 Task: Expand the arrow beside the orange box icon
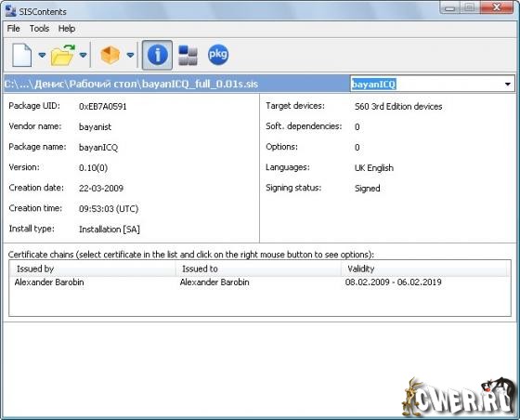(x=131, y=55)
